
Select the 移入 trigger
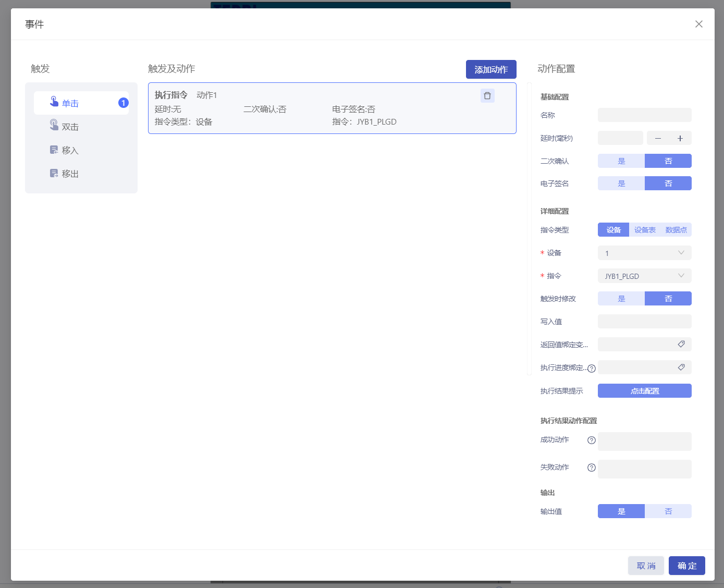(x=70, y=150)
